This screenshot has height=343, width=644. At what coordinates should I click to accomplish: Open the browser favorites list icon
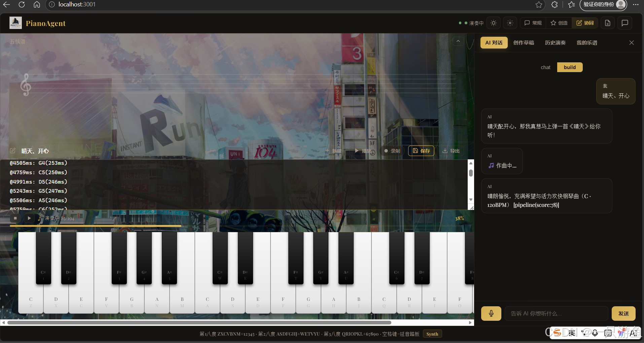571,4
